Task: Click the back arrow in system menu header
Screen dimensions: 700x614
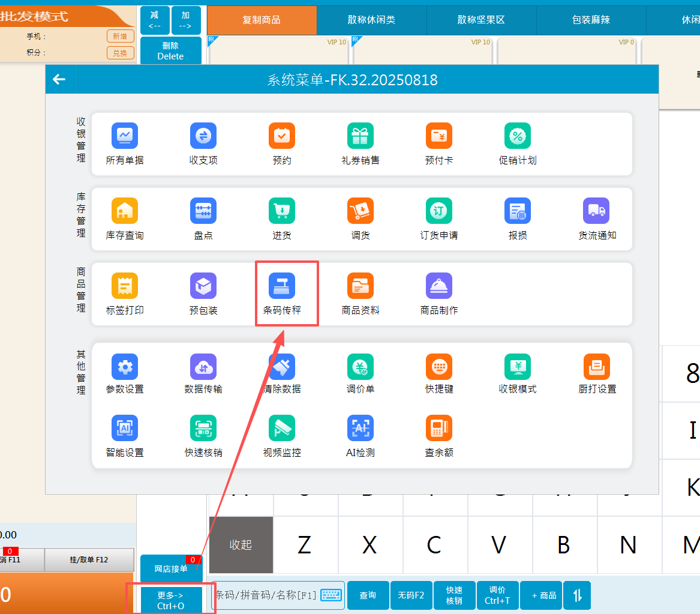Action: click(59, 79)
